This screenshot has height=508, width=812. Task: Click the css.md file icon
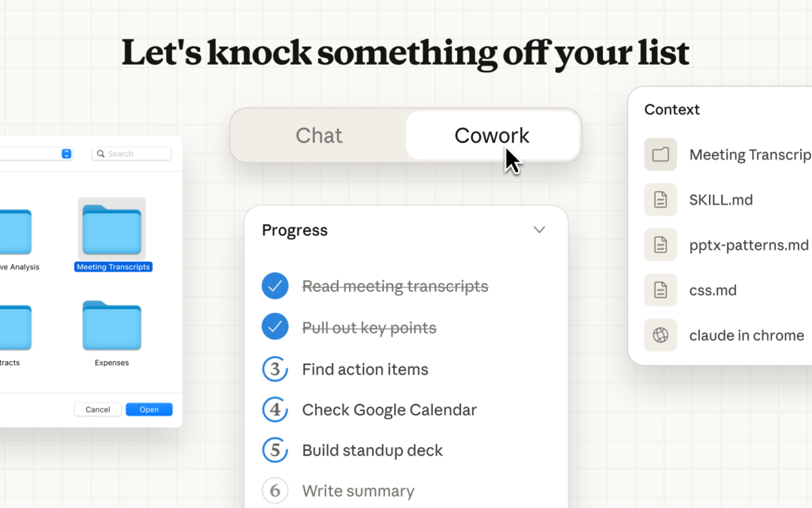coord(660,290)
